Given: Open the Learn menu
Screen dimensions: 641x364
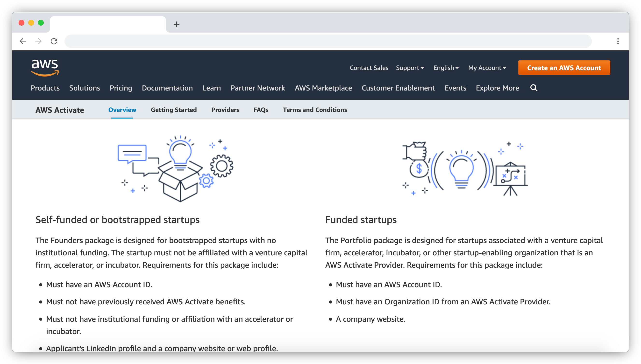Looking at the screenshot, I should coord(212,88).
